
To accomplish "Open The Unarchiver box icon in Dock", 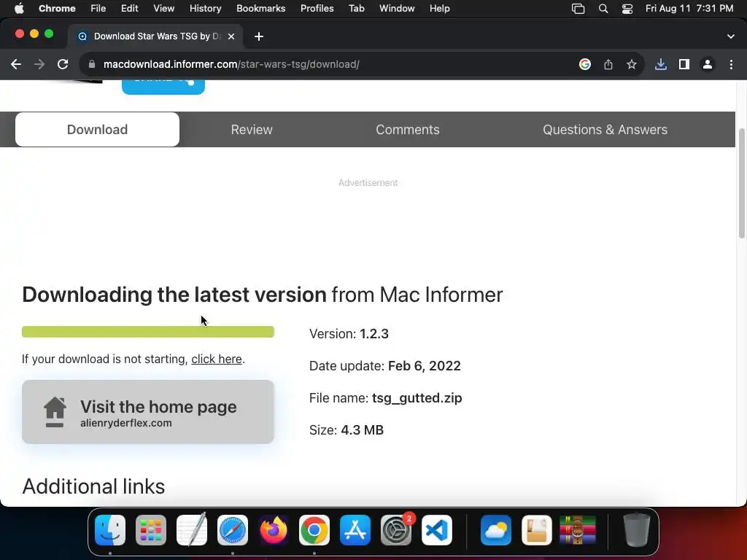I will (537, 530).
